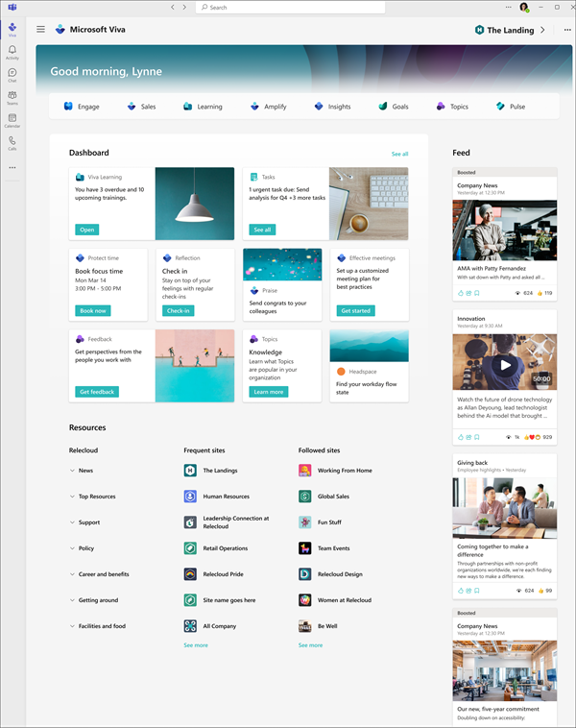Screen dimensions: 576x728
Task: Open the title bar settings ellipsis
Action: tap(508, 7)
